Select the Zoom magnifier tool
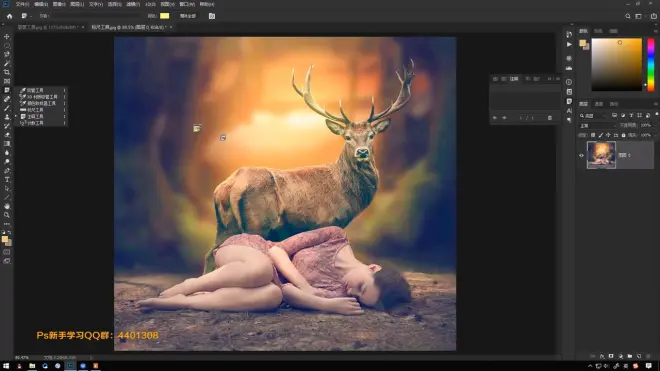Screen dimensions: 660x371 (x=7, y=215)
